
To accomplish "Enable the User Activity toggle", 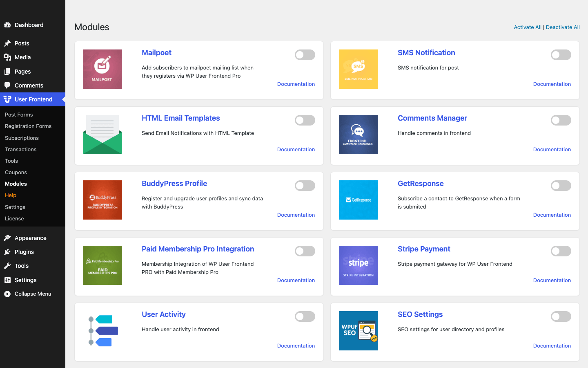I will [x=305, y=316].
